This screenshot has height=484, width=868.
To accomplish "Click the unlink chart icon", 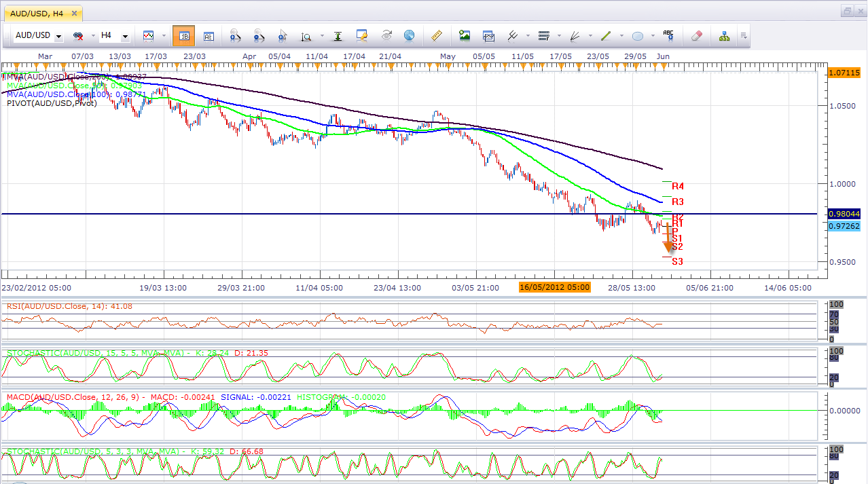I will pos(78,35).
